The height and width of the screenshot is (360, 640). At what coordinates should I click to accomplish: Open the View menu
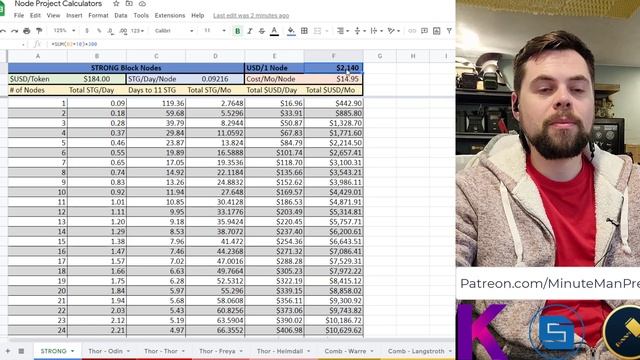(x=53, y=16)
